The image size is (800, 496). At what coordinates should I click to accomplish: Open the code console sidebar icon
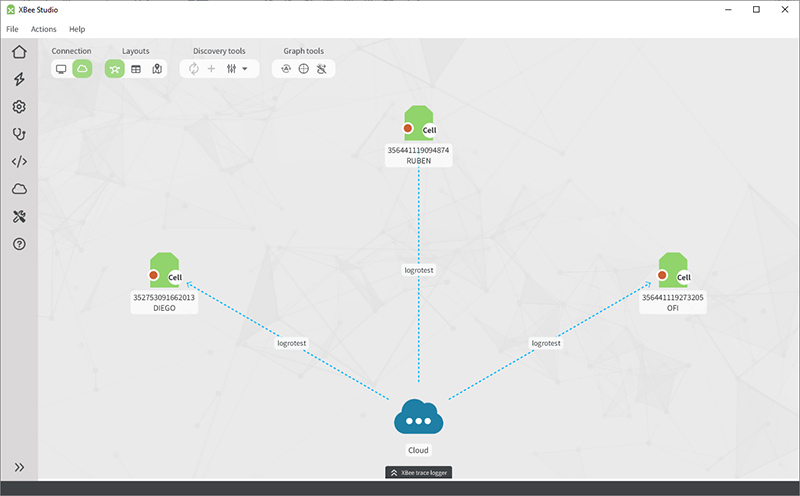click(19, 161)
